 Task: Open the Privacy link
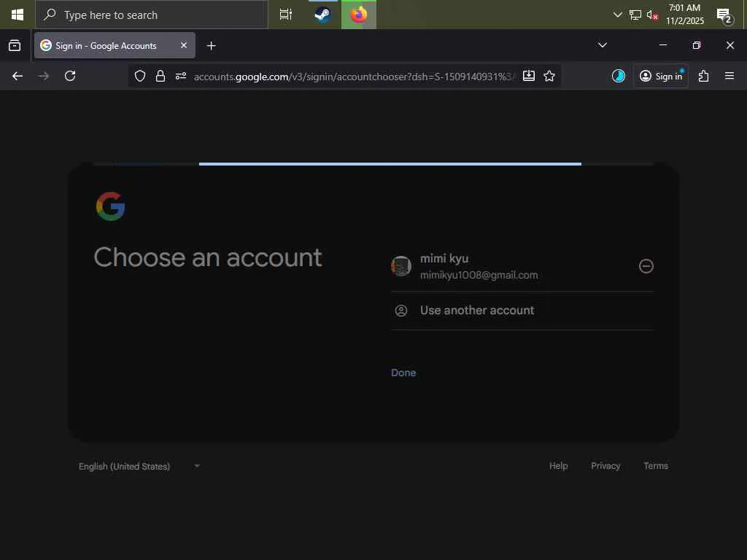click(x=605, y=466)
